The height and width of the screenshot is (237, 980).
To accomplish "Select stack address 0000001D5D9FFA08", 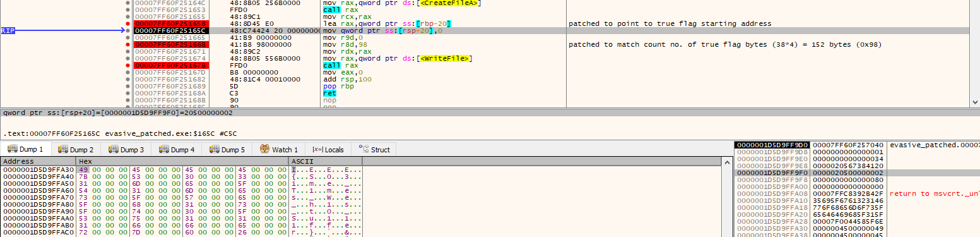I will [772, 193].
